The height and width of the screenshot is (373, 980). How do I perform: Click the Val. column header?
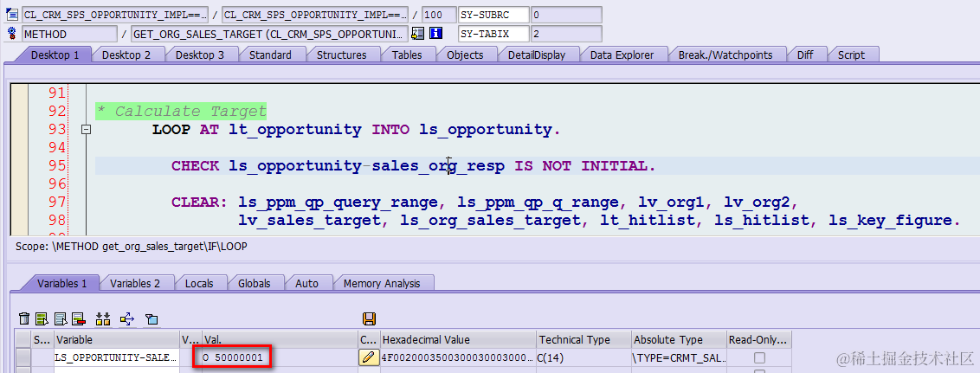pyautogui.click(x=280, y=340)
